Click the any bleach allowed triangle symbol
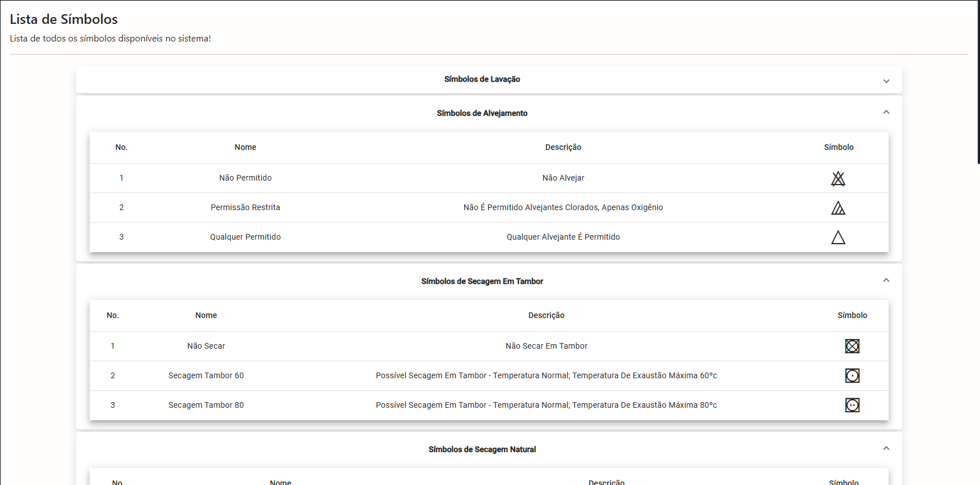 [838, 237]
